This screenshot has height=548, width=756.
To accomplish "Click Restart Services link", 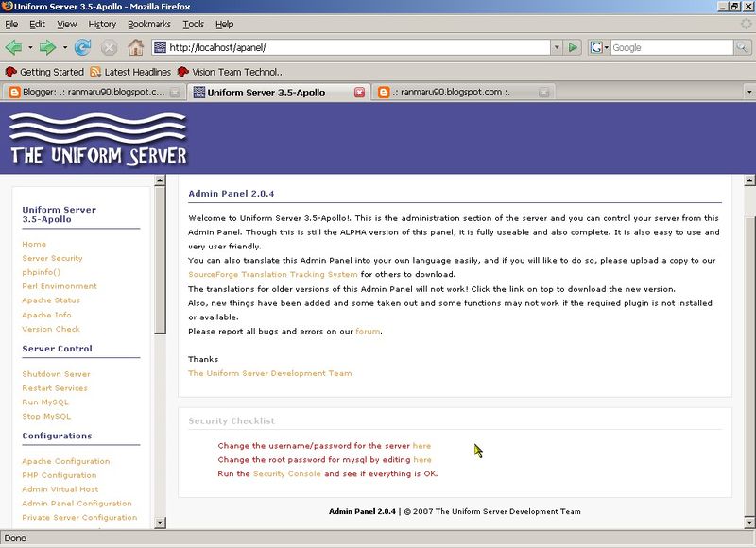I will 55,388.
